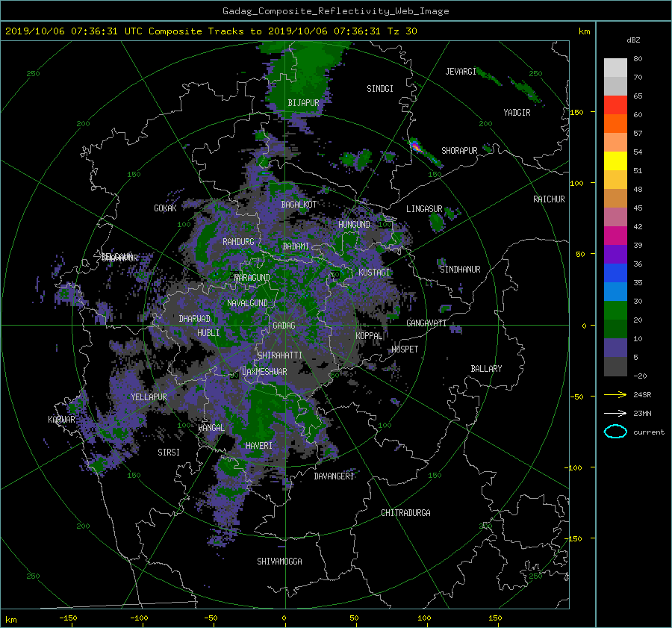Click the GADAG label at radar center
Screen dimensions: 672x628
coord(284,326)
